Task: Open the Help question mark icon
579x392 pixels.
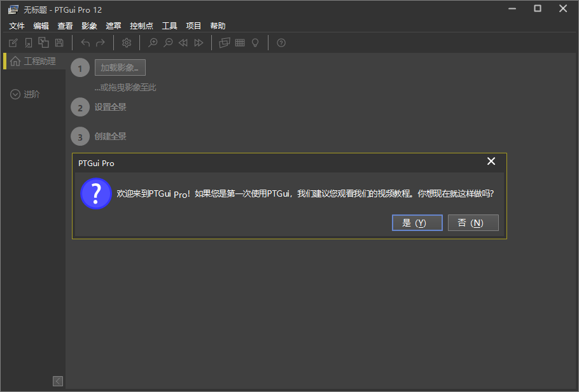Action: [x=281, y=43]
